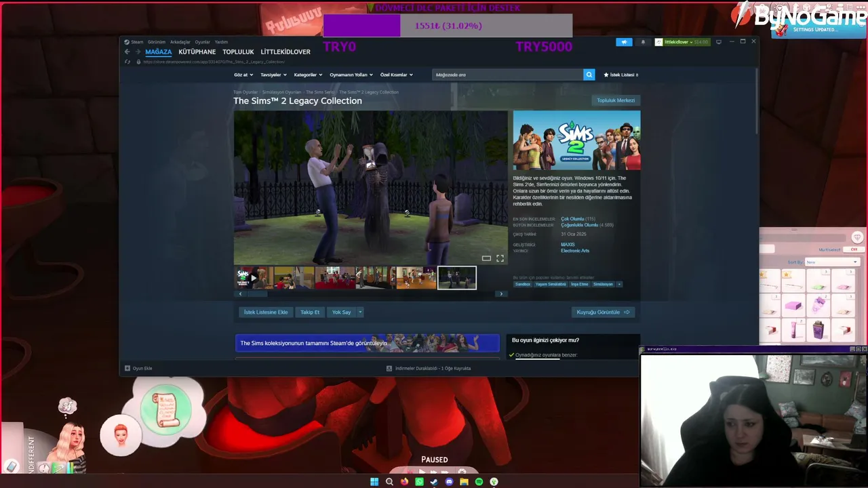
Task: Click the Yok Say button
Action: (342, 312)
